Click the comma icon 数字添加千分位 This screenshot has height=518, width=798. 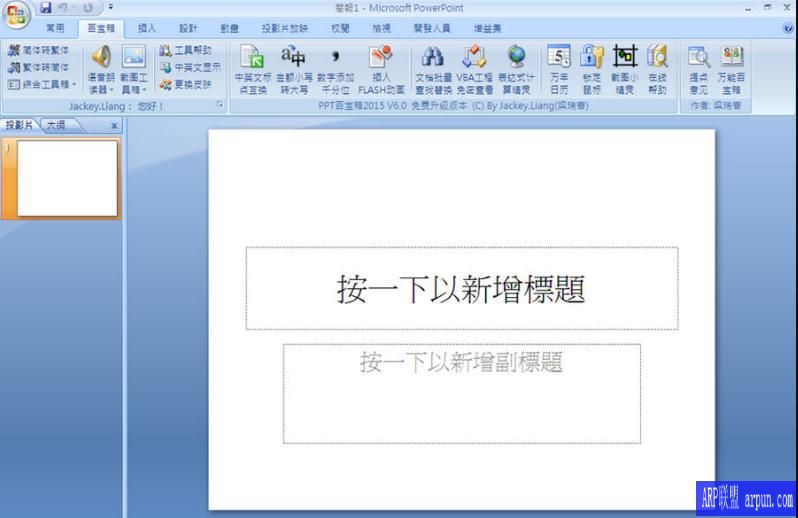click(335, 70)
